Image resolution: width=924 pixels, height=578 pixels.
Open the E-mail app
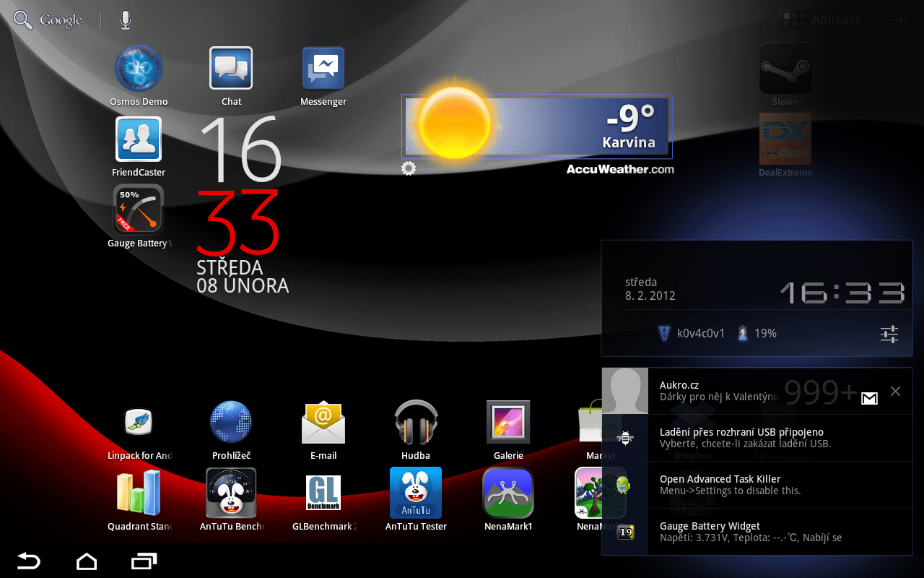(x=323, y=429)
